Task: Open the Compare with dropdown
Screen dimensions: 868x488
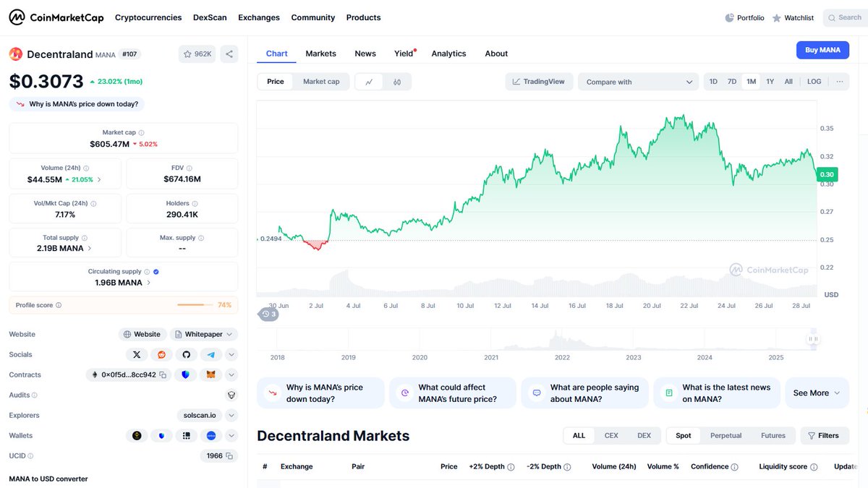Action: tap(638, 82)
